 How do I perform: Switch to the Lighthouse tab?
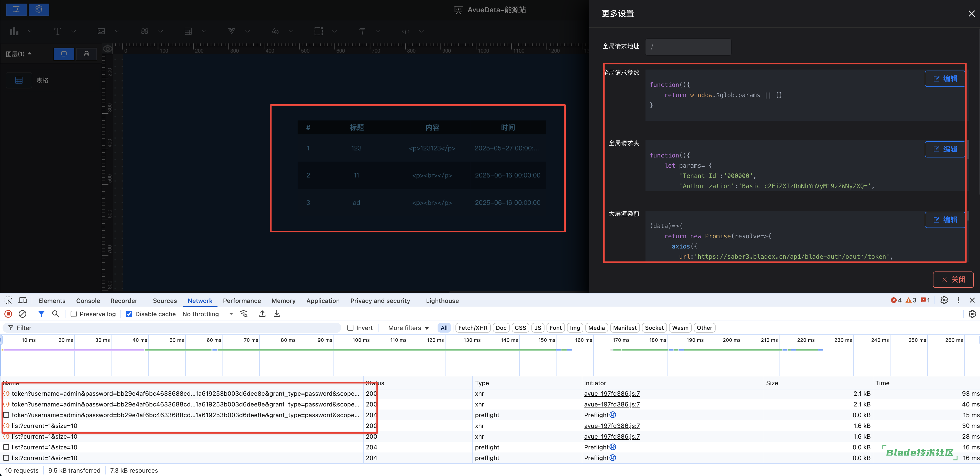[442, 301]
